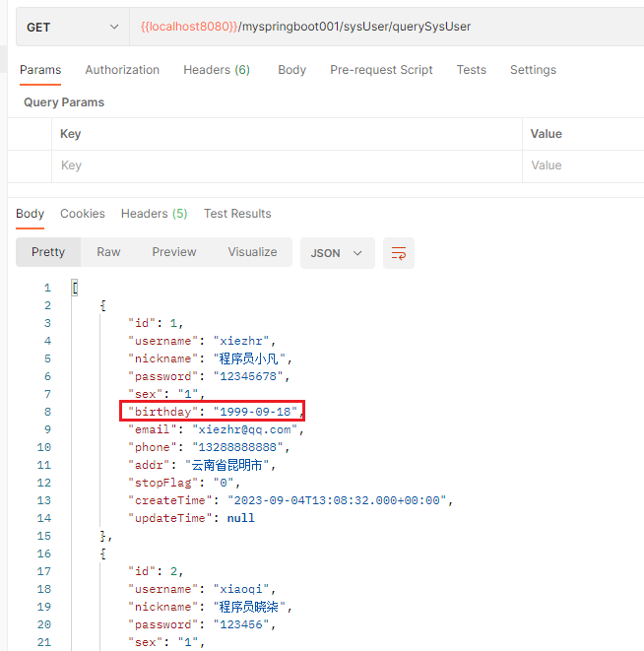Select the Params tab
Viewport: 644px width, 651px height.
click(40, 70)
